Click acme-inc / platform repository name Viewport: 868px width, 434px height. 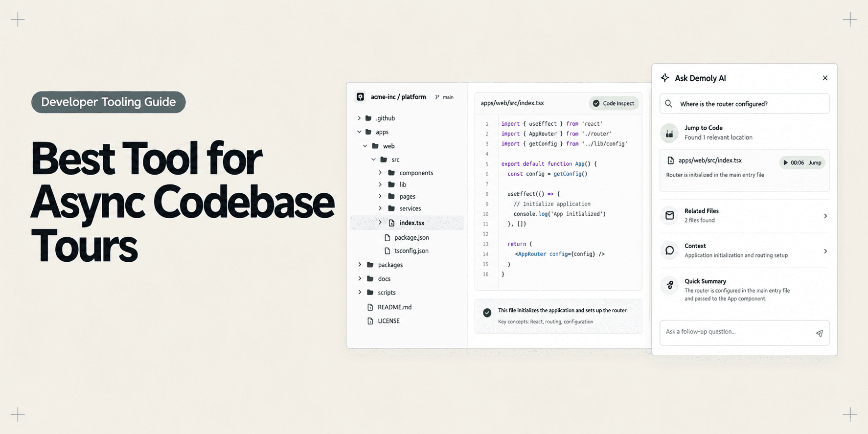pyautogui.click(x=398, y=97)
